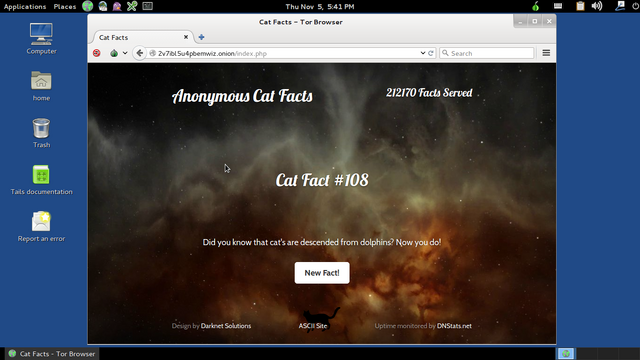Screen dimensions: 640x360
Task: Click the 212170 Facts Served counter text
Action: [429, 93]
